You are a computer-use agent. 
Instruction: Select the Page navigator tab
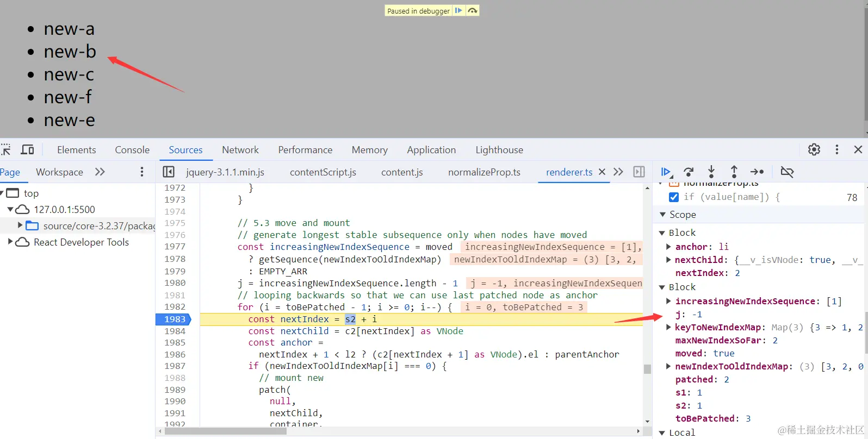(x=10, y=172)
